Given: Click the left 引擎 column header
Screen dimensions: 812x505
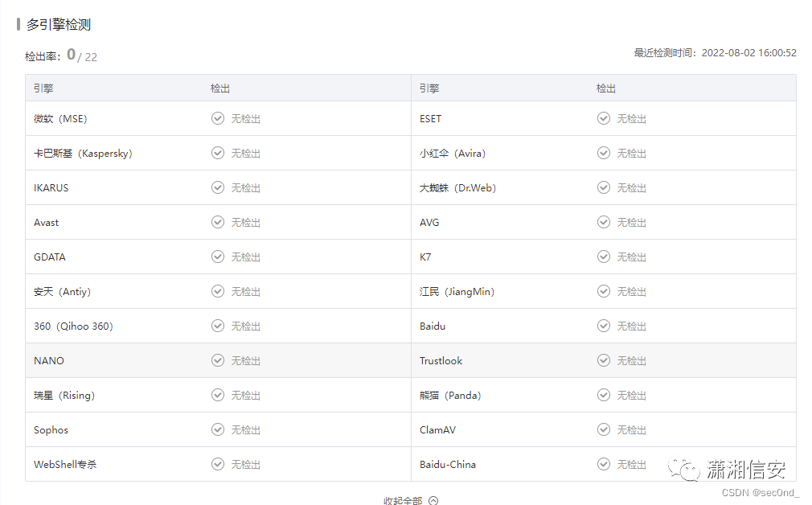Looking at the screenshot, I should (x=43, y=88).
